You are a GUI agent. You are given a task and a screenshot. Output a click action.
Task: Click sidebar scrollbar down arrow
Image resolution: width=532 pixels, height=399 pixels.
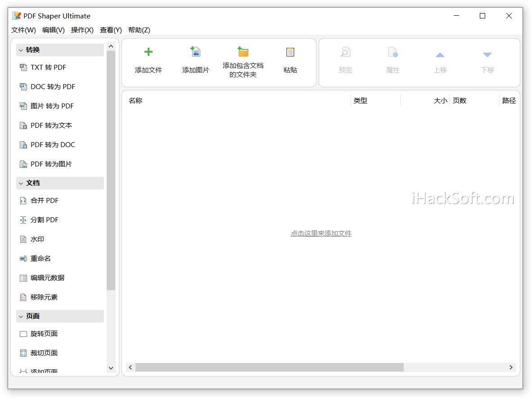111,368
